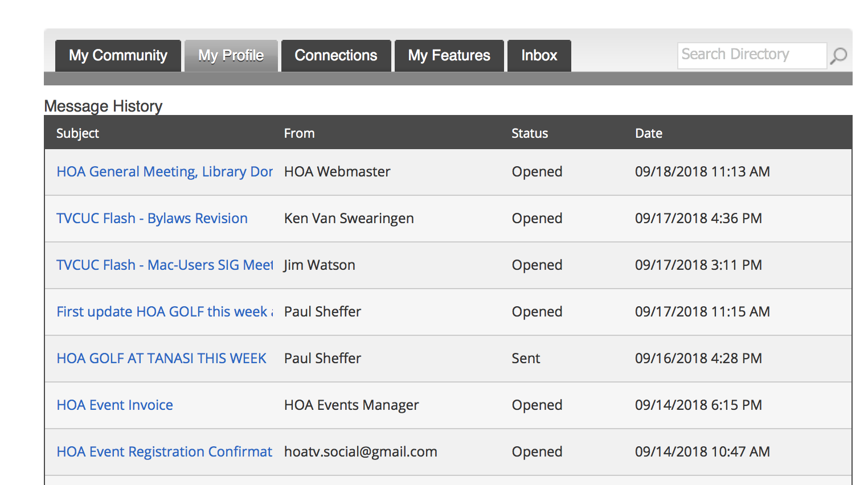Click date 09/14/2018 6:15 PM

click(x=698, y=405)
